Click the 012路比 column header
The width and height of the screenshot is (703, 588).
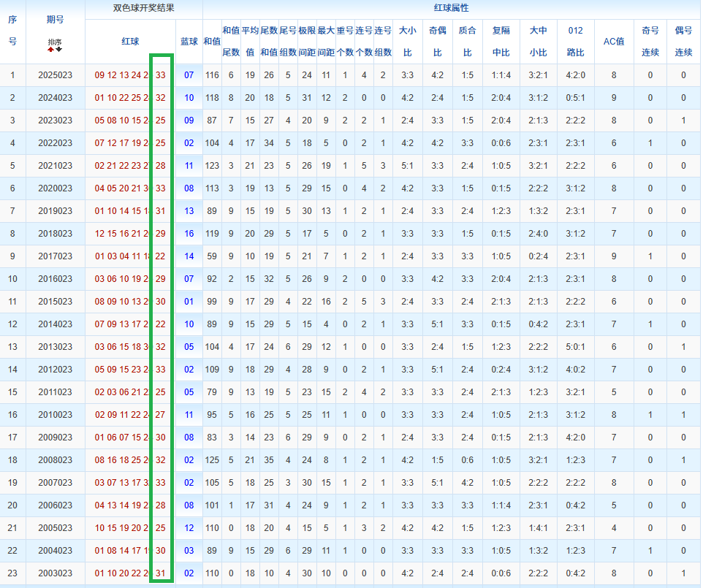click(x=575, y=42)
